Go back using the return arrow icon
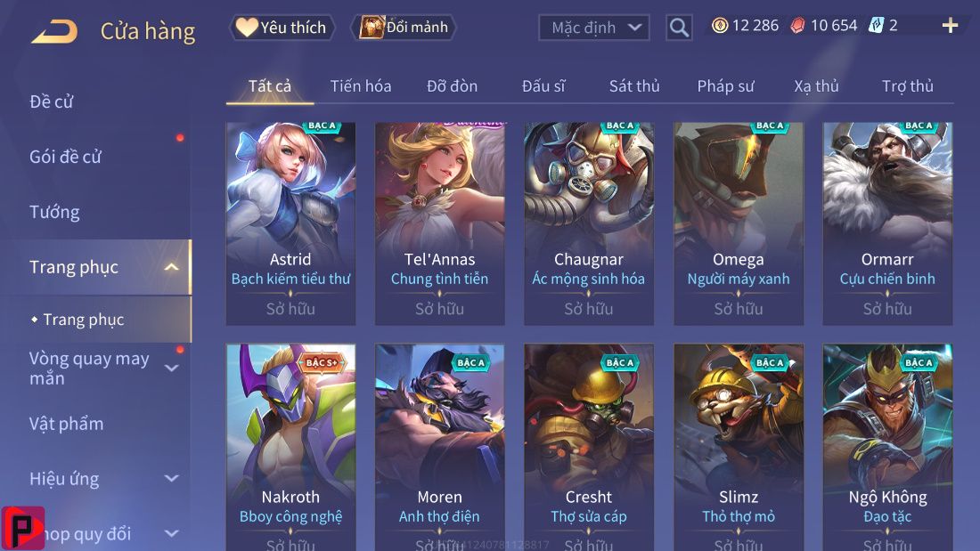Image resolution: width=980 pixels, height=551 pixels. [x=54, y=30]
